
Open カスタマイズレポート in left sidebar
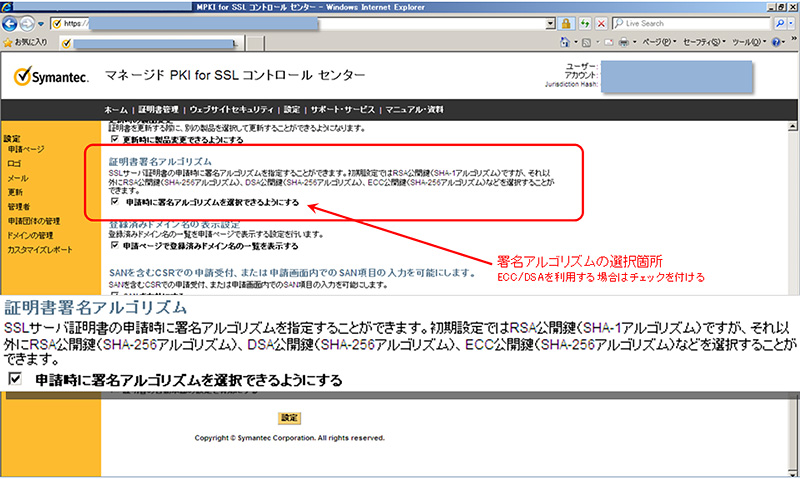point(40,249)
